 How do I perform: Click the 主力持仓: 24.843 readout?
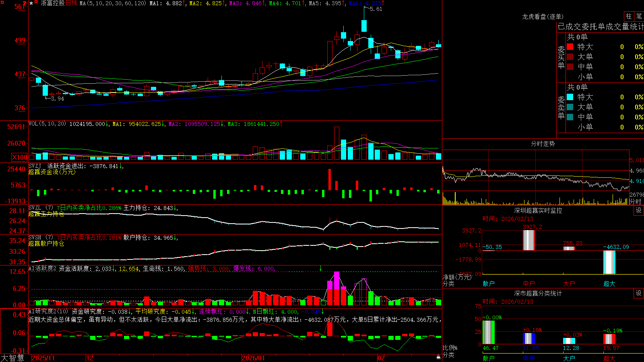(x=148, y=208)
